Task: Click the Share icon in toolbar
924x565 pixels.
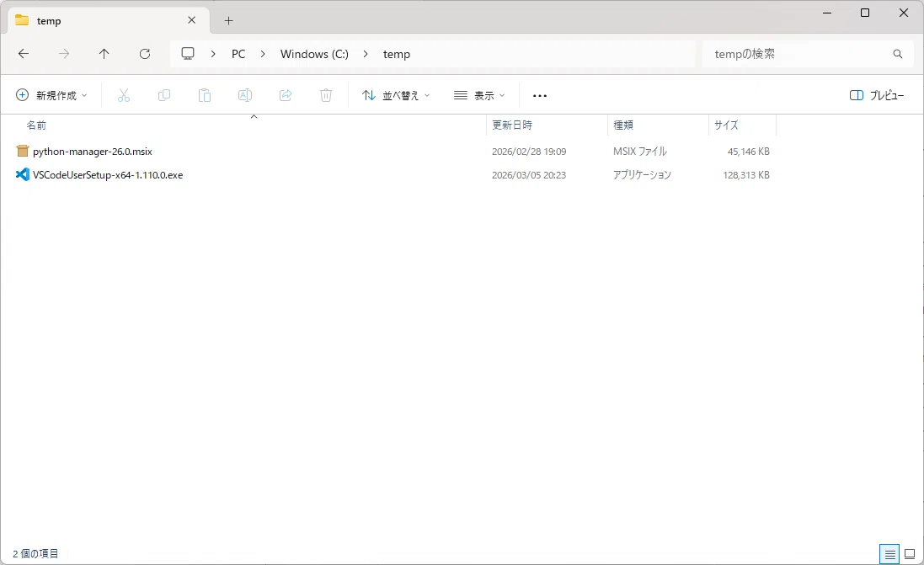Action: click(286, 95)
